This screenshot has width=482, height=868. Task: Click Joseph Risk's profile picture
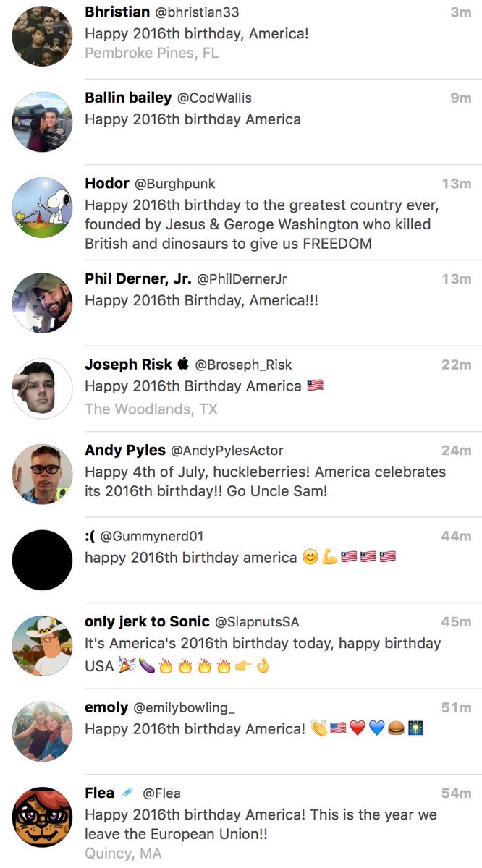coord(42,388)
